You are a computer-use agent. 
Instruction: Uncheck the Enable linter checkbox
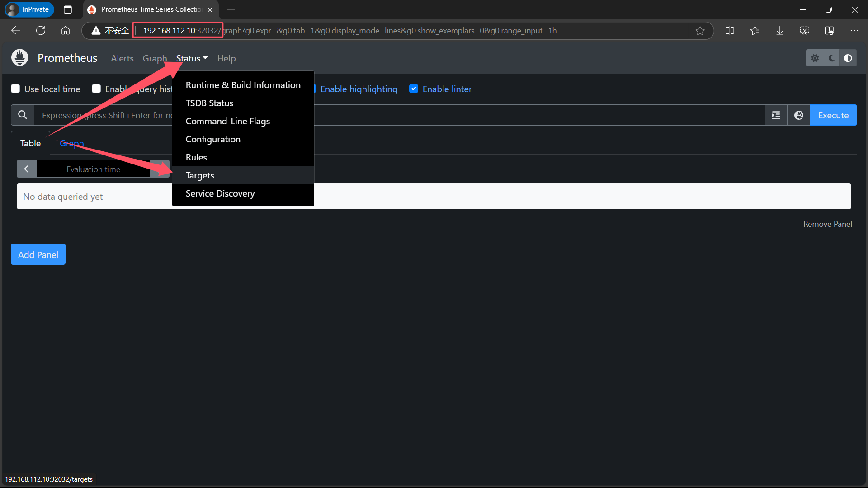(x=413, y=89)
